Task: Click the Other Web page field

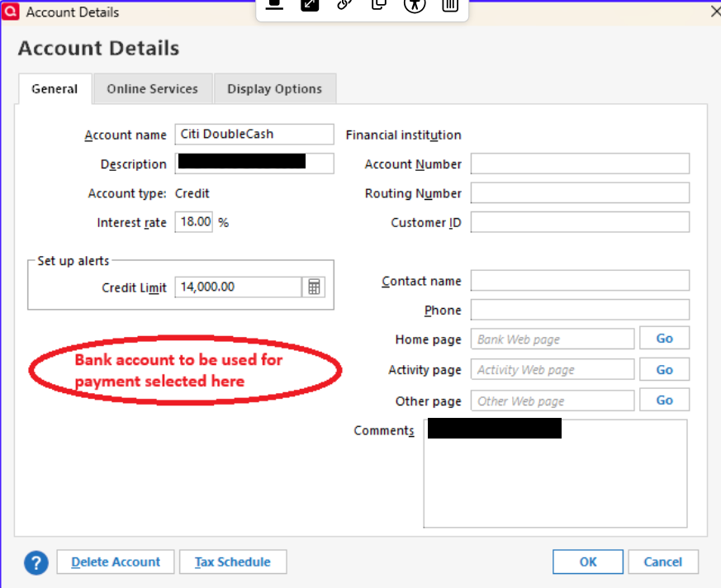Action: coord(553,401)
